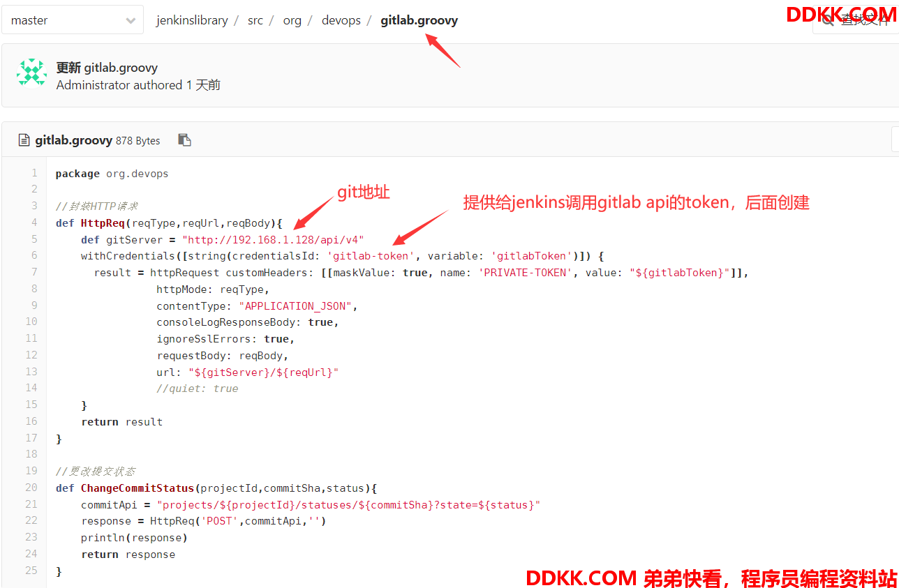The image size is (899, 588).
Task: Click the commitApi projects URL string
Action: [x=349, y=505]
